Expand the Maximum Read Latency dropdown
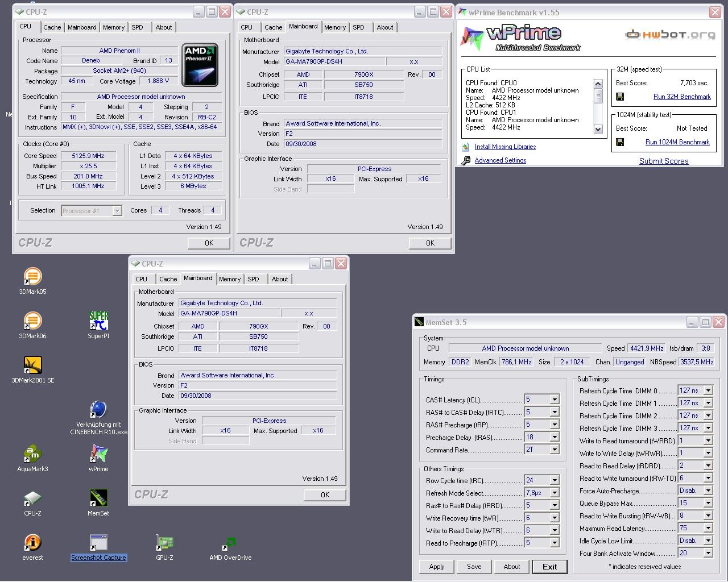728x582 pixels. [x=708, y=528]
